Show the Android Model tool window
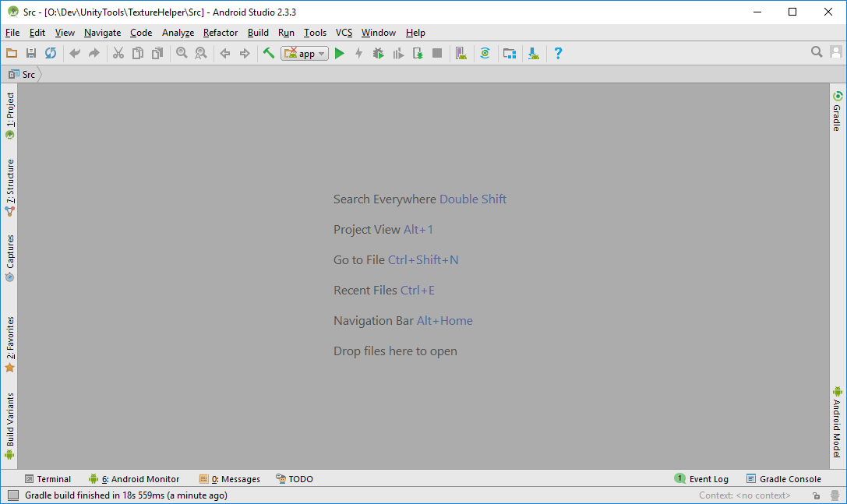The image size is (847, 504). tap(838, 422)
